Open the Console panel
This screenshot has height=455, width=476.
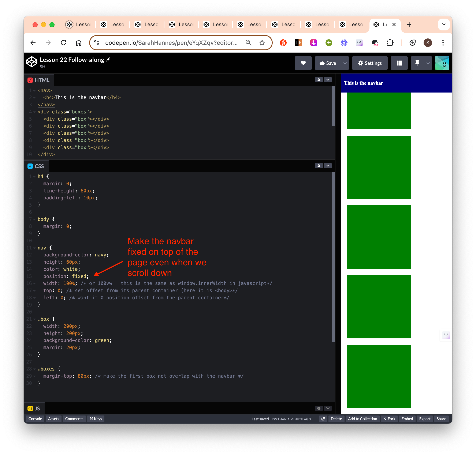tap(35, 419)
